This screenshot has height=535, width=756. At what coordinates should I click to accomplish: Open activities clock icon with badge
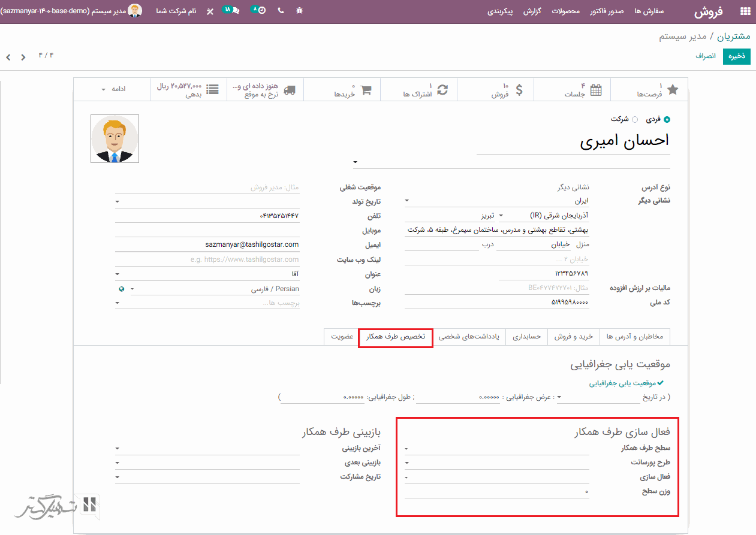coord(259,11)
